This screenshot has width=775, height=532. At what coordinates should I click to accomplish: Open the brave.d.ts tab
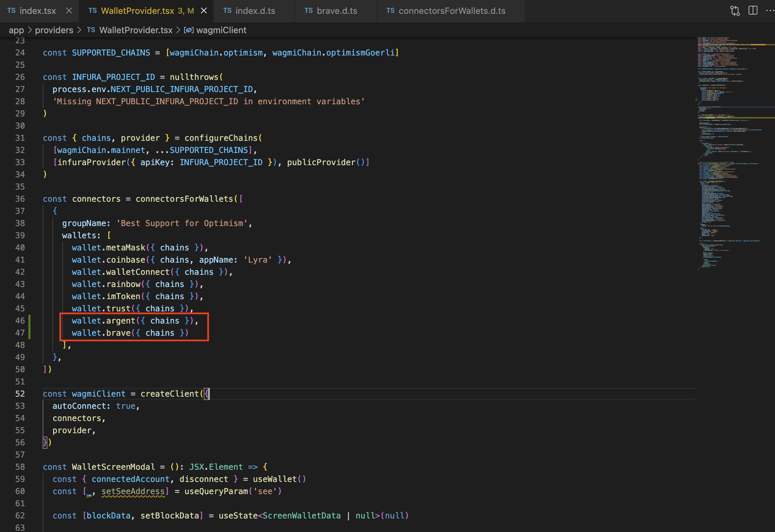pos(336,11)
